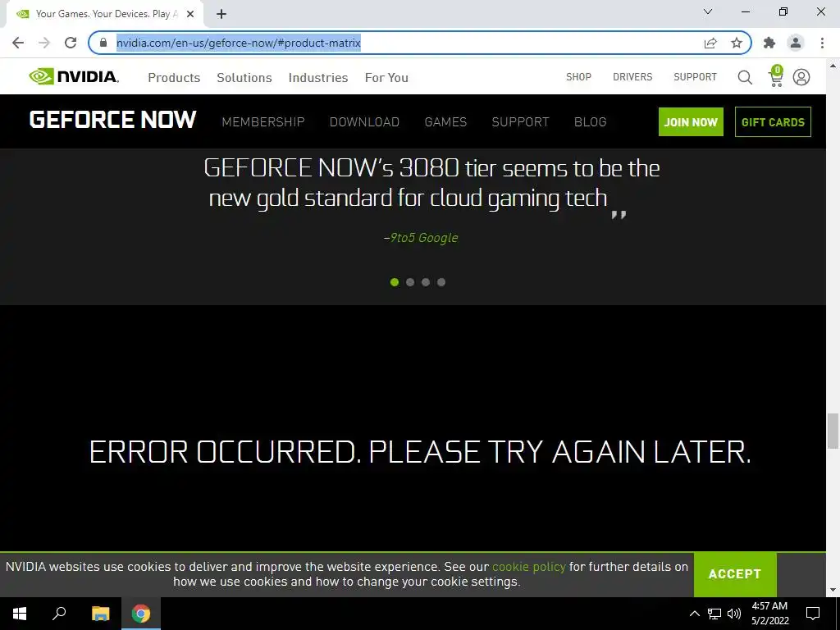Click the browser forward arrow
This screenshot has width=840, height=630.
tap(44, 43)
